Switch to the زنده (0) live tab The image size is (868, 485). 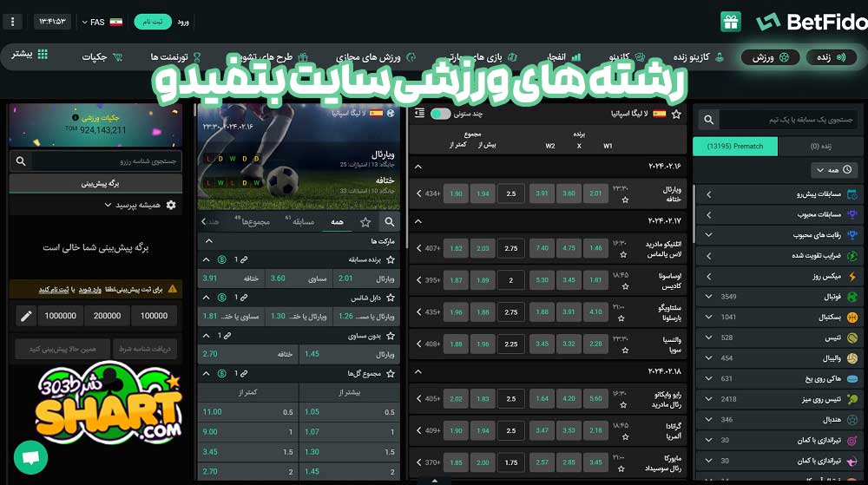pyautogui.click(x=820, y=147)
